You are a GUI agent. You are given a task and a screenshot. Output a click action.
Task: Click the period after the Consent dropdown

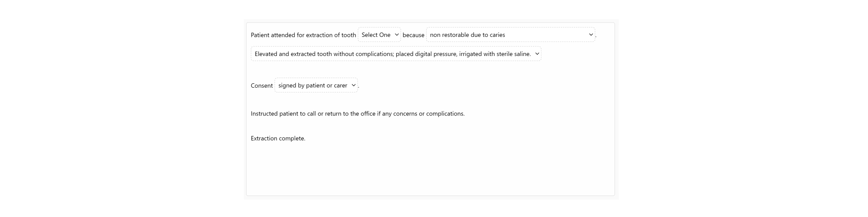coord(358,87)
